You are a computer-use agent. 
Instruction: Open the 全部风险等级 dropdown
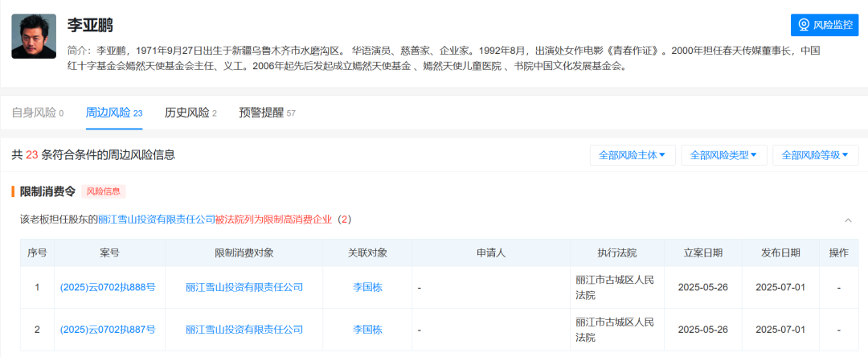tap(815, 155)
